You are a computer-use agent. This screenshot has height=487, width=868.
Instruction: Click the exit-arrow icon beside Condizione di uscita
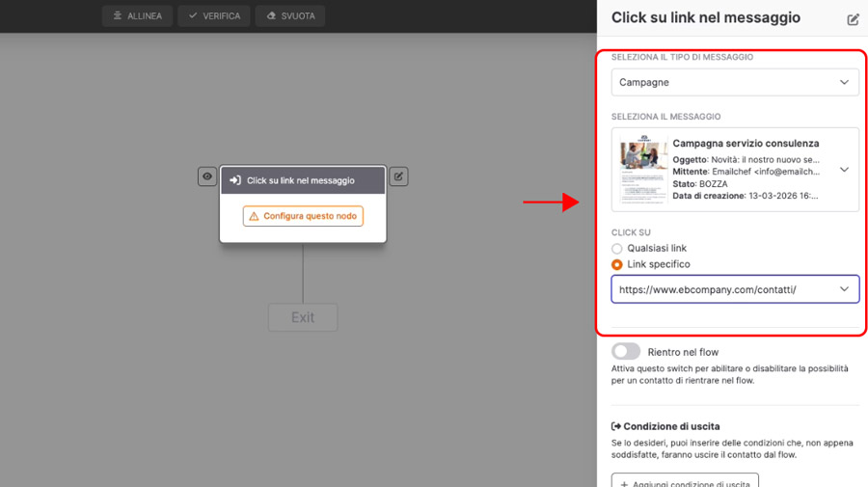click(x=616, y=426)
